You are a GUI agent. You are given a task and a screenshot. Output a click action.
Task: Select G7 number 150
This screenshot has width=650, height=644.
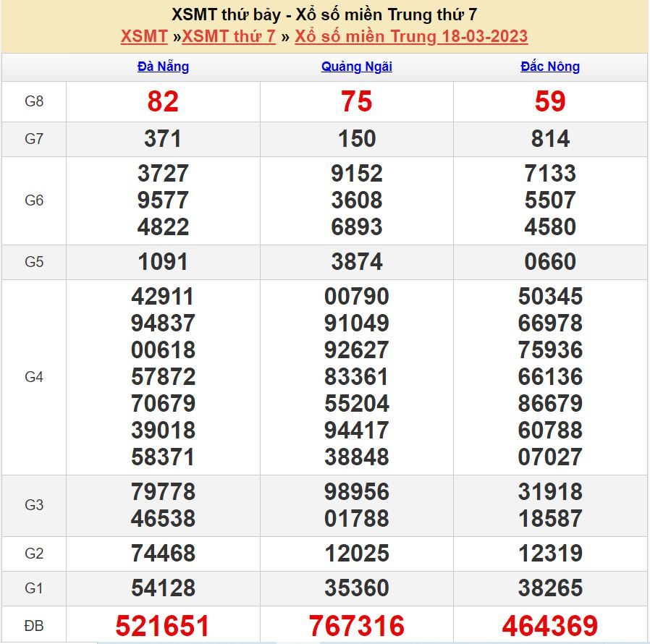[x=357, y=139]
